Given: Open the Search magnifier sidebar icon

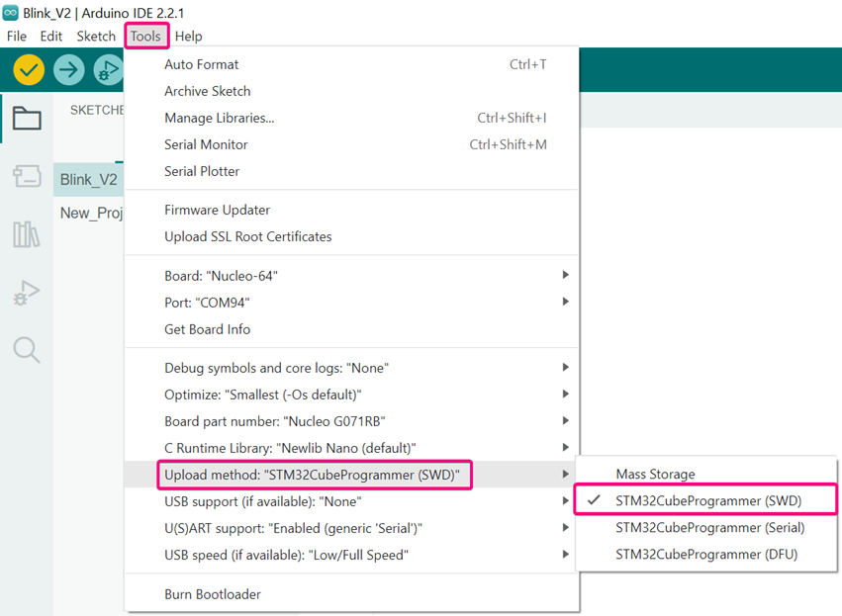Looking at the screenshot, I should tap(27, 349).
